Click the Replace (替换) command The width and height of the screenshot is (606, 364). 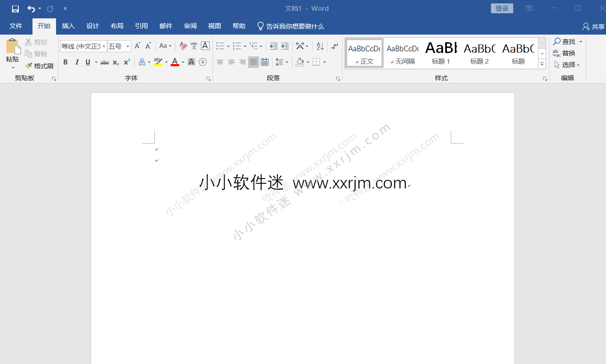click(x=564, y=53)
